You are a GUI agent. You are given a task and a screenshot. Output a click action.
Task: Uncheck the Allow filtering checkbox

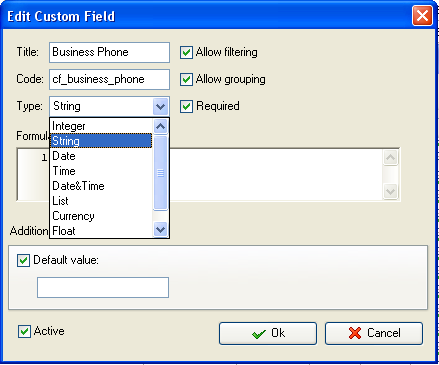186,52
